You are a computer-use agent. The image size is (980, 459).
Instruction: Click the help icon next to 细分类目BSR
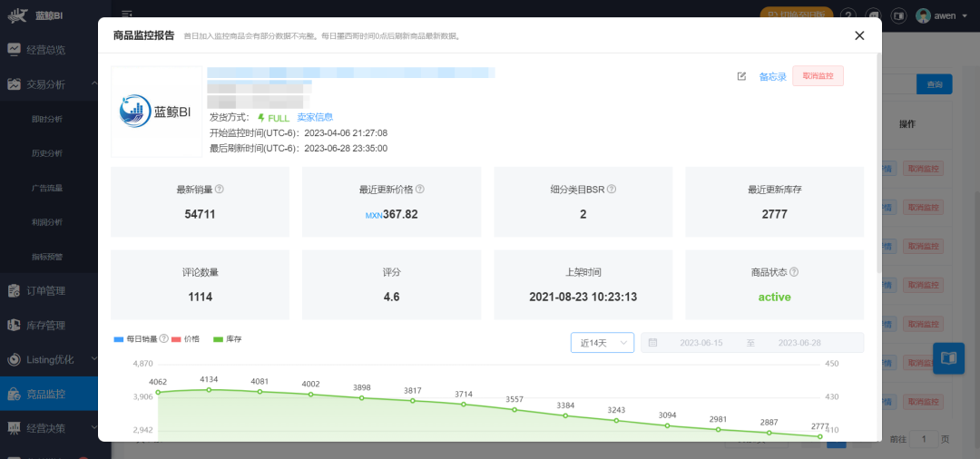tap(612, 190)
